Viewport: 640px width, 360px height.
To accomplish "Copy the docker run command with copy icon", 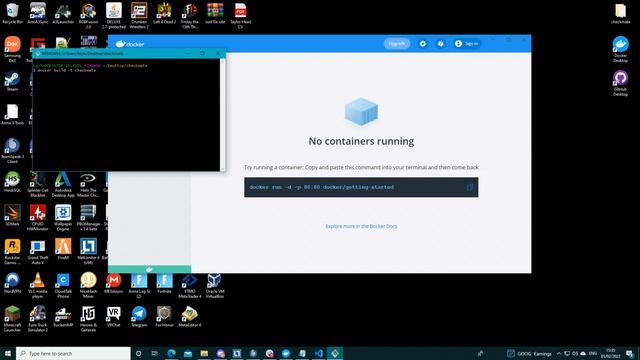I will (469, 187).
